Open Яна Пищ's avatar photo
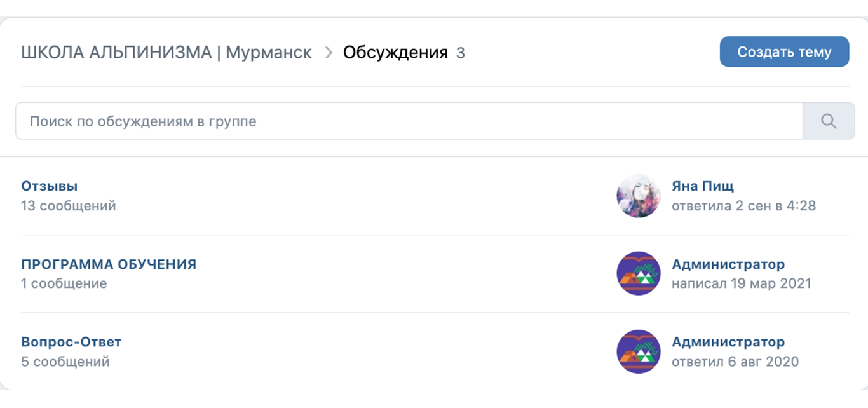Image resolution: width=868 pixels, height=408 pixels. click(x=639, y=196)
